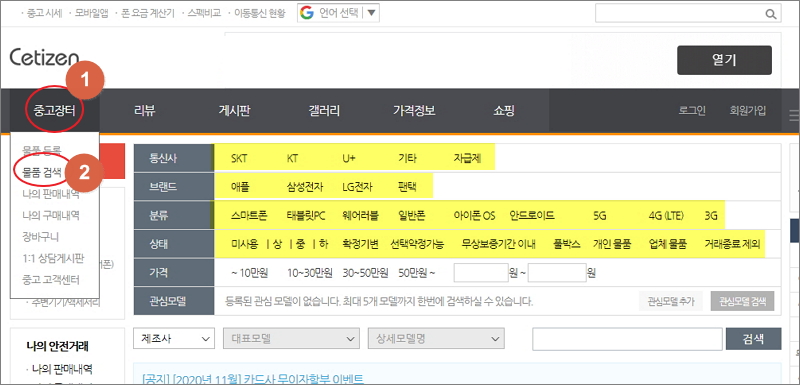This screenshot has width=800, height=385.
Task: Toggle 웨어러블 category filter
Action: 360,215
